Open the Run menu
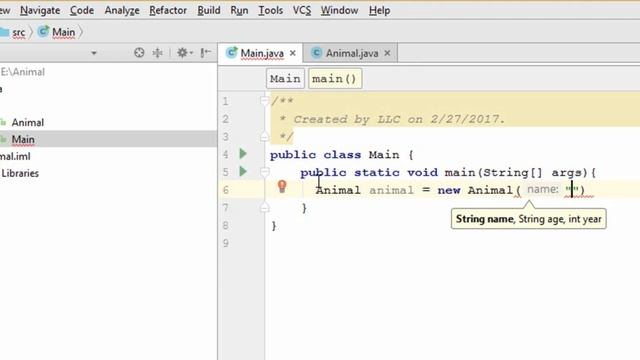The width and height of the screenshot is (640, 360). [x=239, y=10]
